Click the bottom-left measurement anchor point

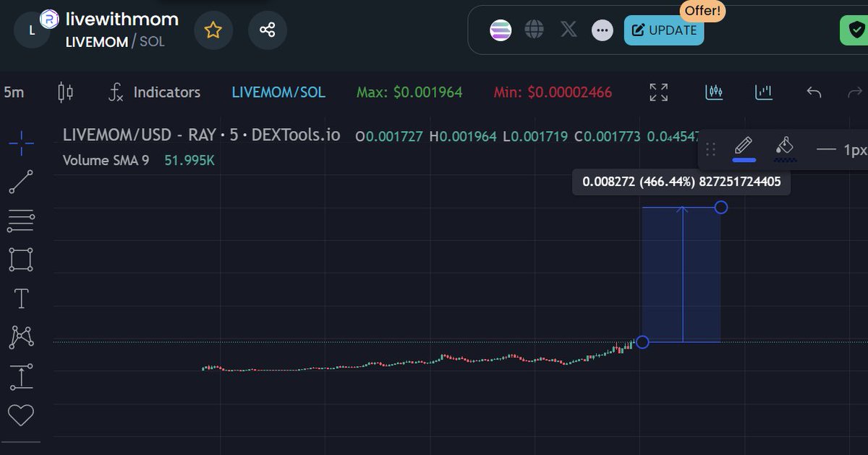click(x=642, y=341)
